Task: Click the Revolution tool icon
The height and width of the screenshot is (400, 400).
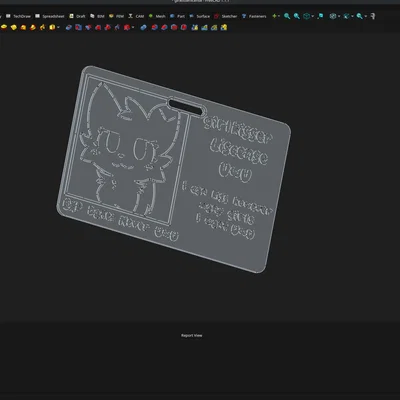Action: coord(14,27)
